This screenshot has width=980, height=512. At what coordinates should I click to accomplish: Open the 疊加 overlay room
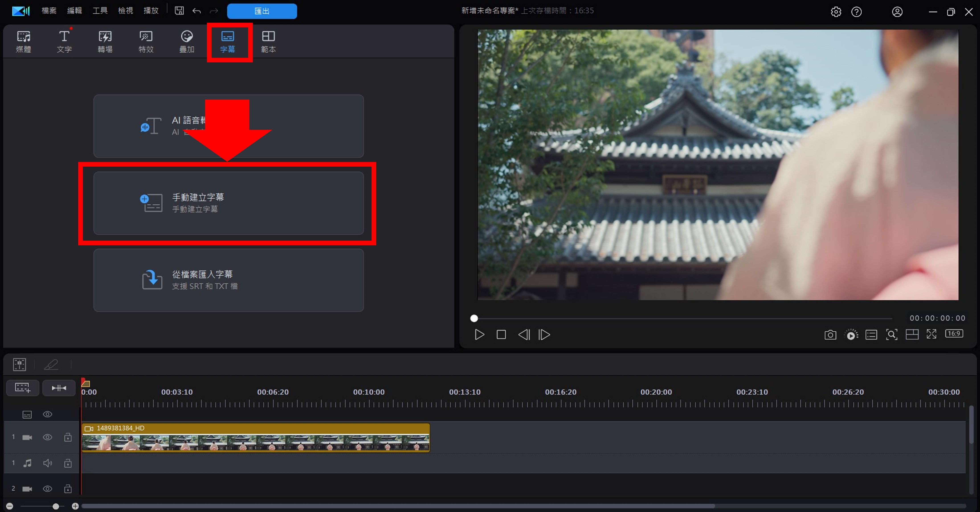[186, 41]
